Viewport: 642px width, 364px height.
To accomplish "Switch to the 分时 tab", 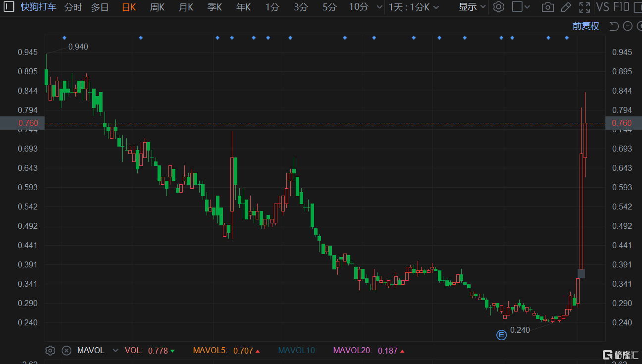I will [73, 7].
